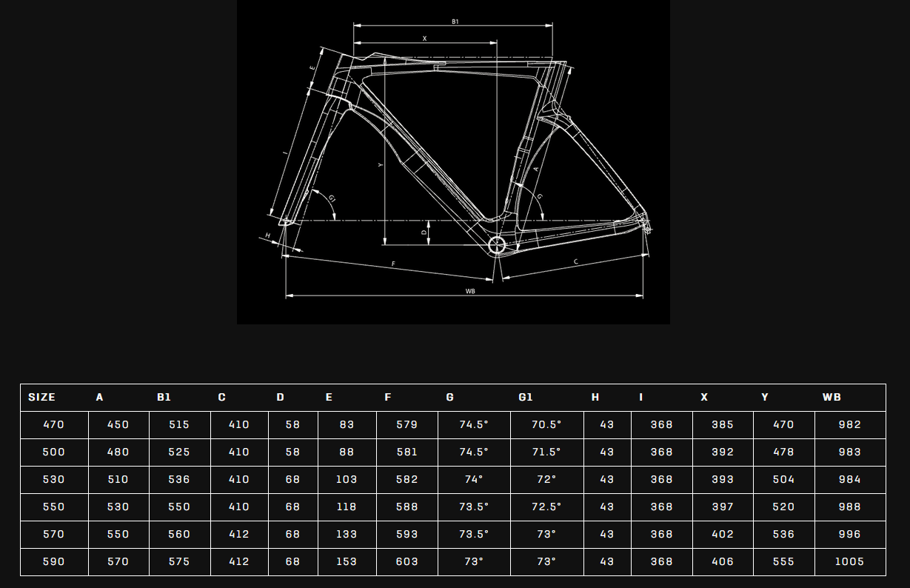910x588 pixels.
Task: Click the Y column header in the table
Action: pyautogui.click(x=765, y=398)
